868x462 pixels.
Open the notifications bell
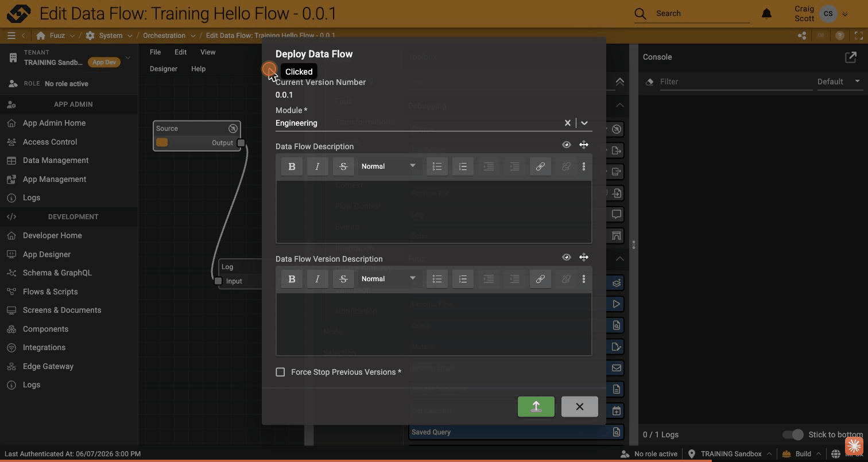pos(766,13)
